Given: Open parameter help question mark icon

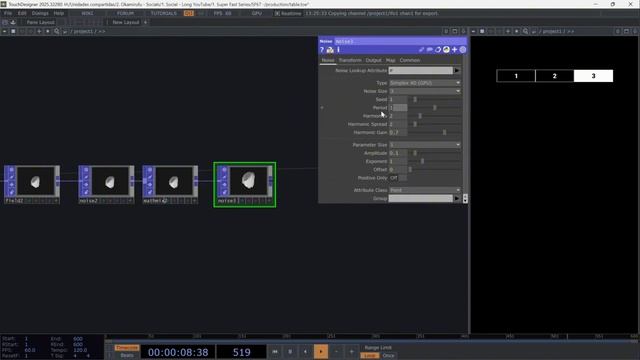Looking at the screenshot, I should 322,50.
